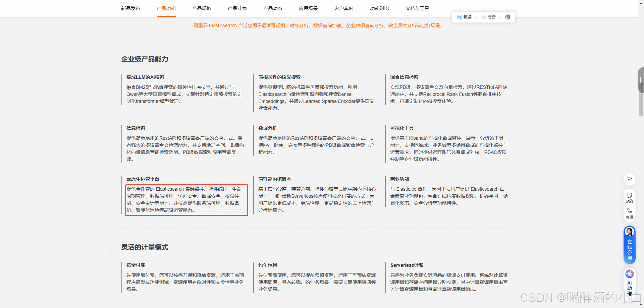Click the 预约 appointment icon
644x308 pixels.
coord(630,198)
